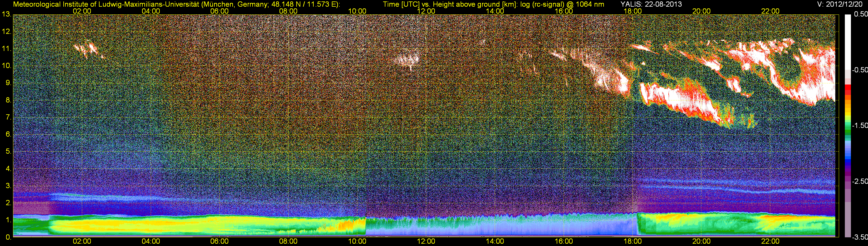
Task: Click the '1.' height axis label
Action: [8, 220]
